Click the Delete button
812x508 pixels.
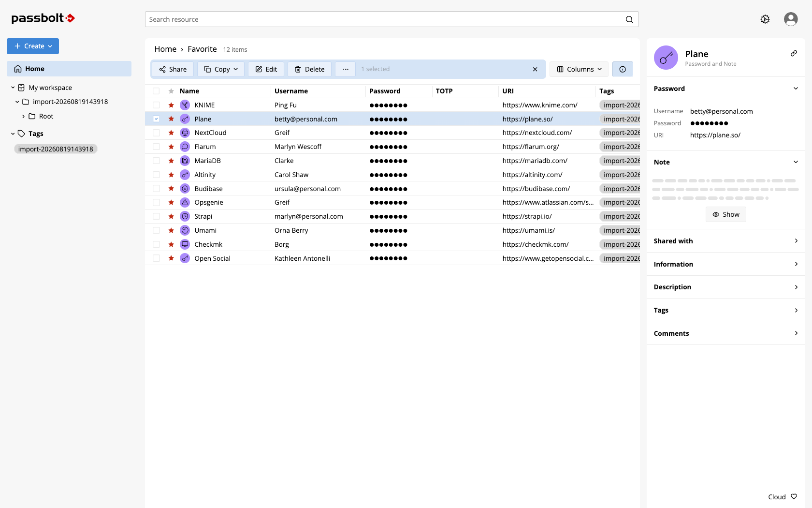310,69
